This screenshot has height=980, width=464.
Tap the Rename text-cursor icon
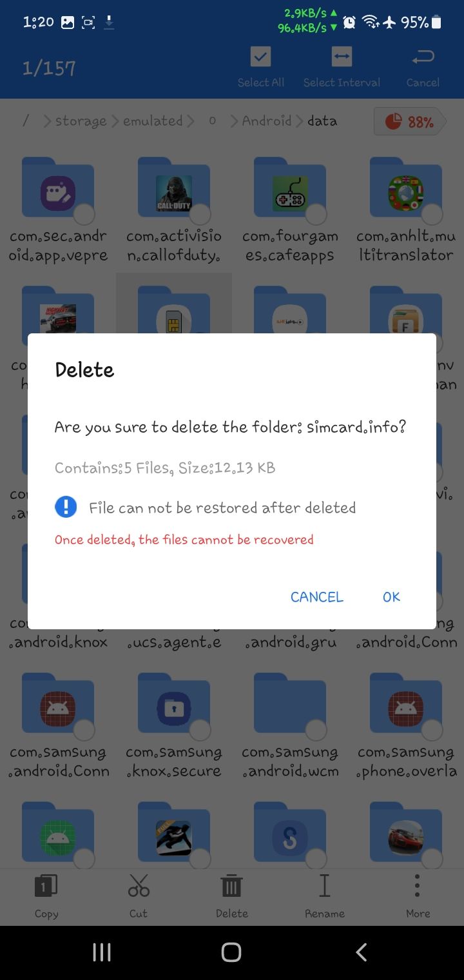[x=324, y=886]
